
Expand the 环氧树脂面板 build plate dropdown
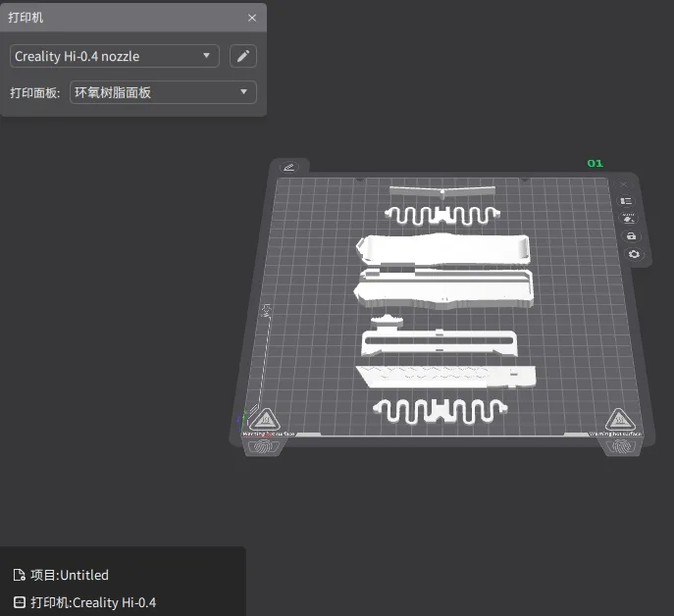point(163,92)
